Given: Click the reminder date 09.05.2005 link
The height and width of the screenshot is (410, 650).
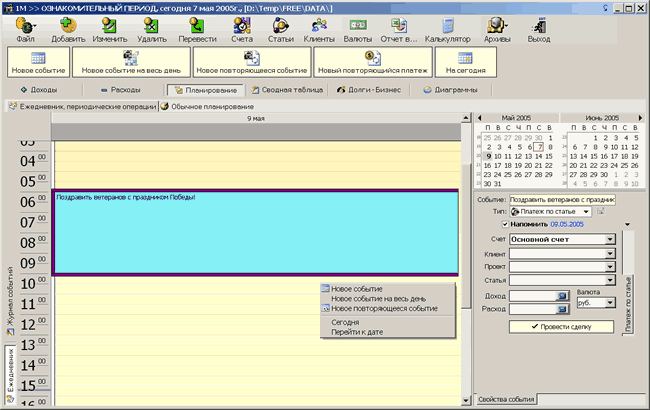Looking at the screenshot, I should point(567,224).
